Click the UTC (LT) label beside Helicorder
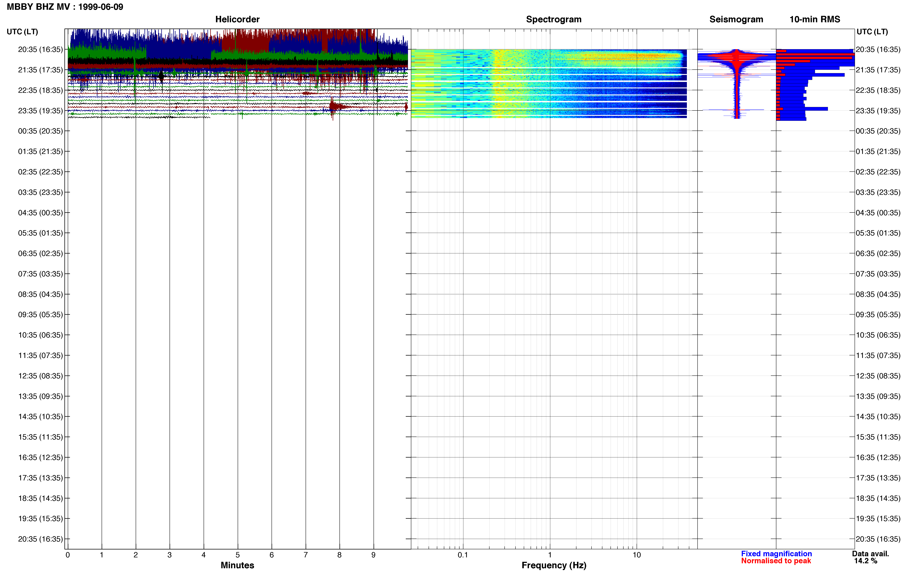The image size is (924, 578). [22, 32]
